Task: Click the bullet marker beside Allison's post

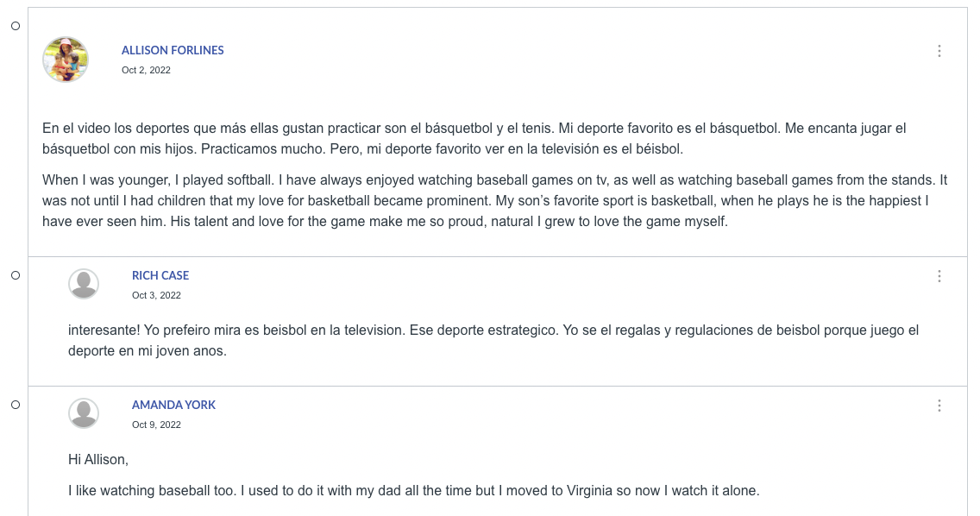Action: coord(16,26)
